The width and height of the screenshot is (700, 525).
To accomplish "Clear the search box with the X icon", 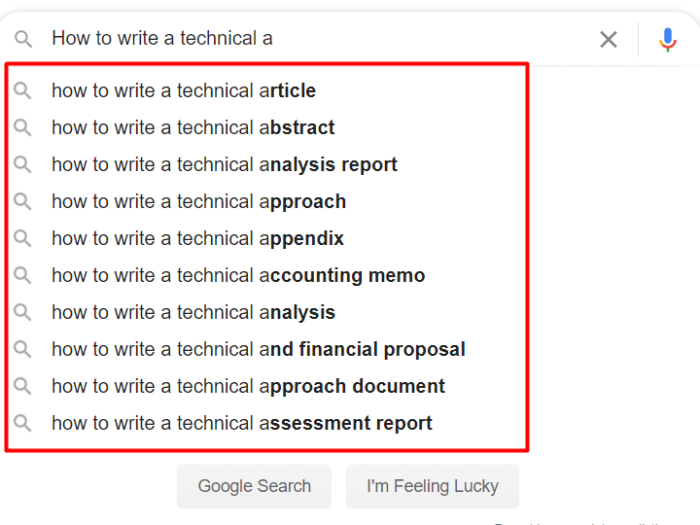I will pyautogui.click(x=608, y=39).
